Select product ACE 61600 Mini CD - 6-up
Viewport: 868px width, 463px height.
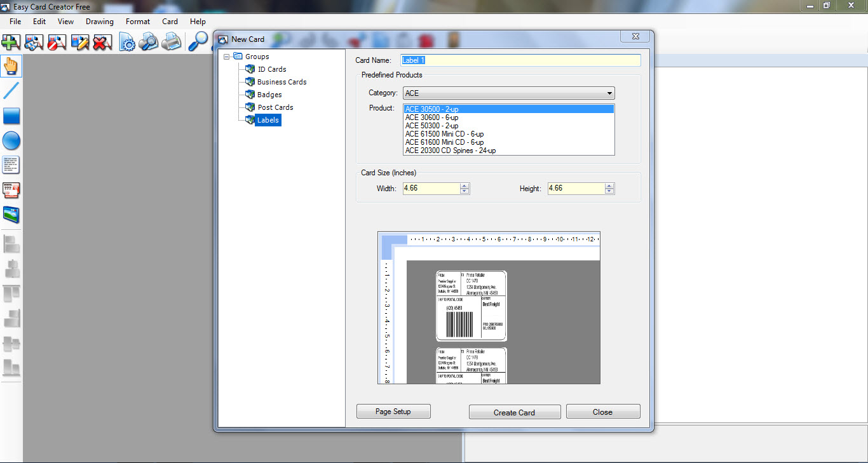coord(509,142)
